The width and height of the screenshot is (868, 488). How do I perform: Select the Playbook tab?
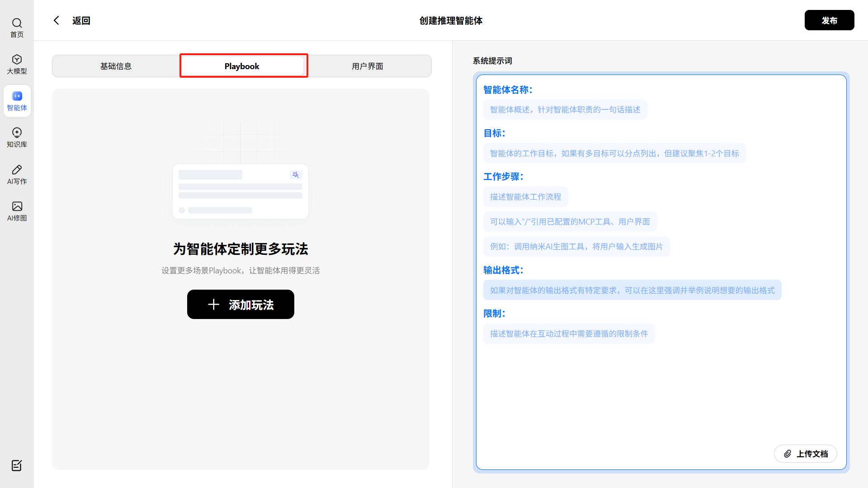click(x=242, y=66)
